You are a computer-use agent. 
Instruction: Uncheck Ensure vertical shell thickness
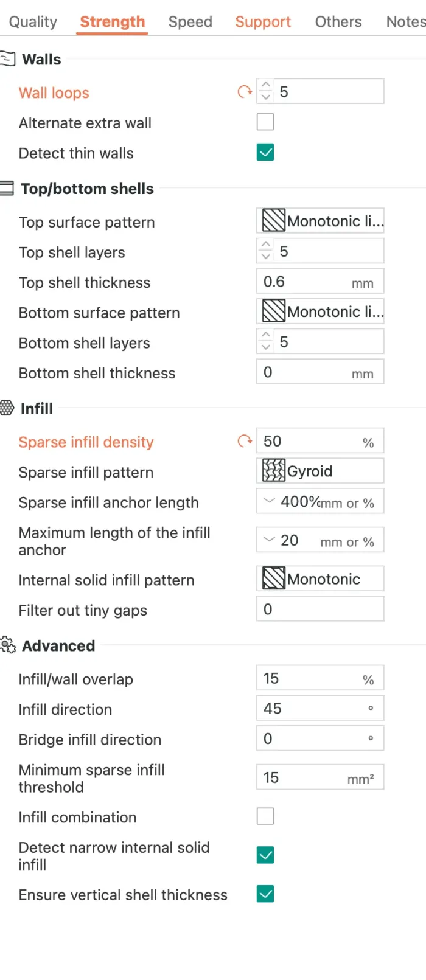(265, 894)
